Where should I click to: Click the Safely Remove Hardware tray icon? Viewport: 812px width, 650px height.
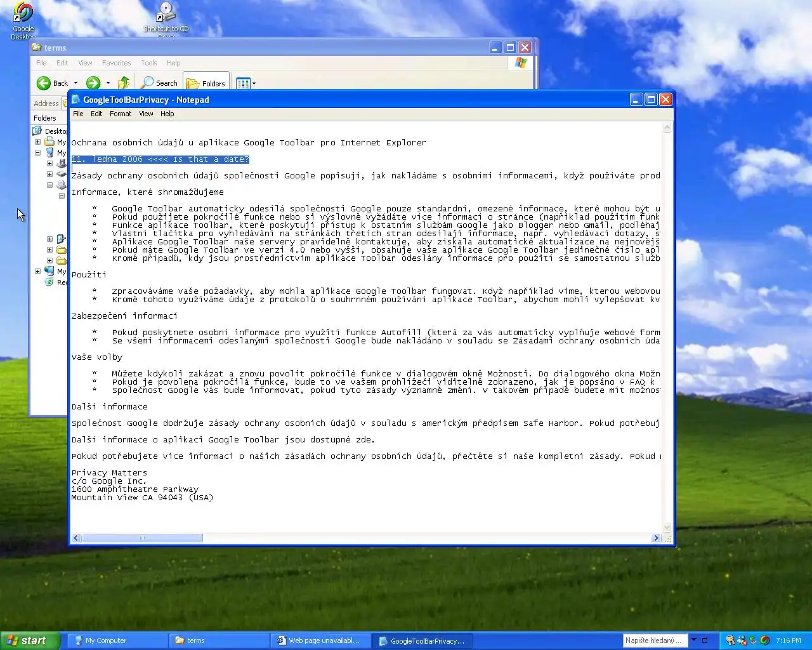coord(753,640)
